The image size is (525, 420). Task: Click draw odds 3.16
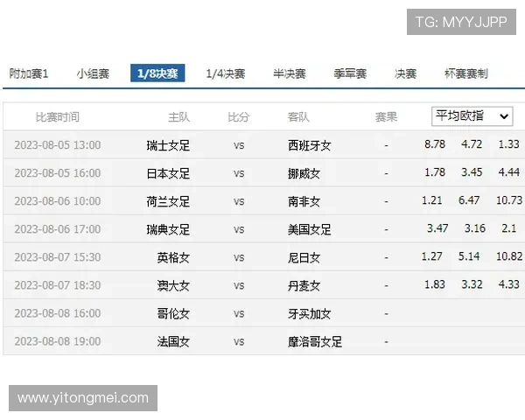[x=475, y=228]
